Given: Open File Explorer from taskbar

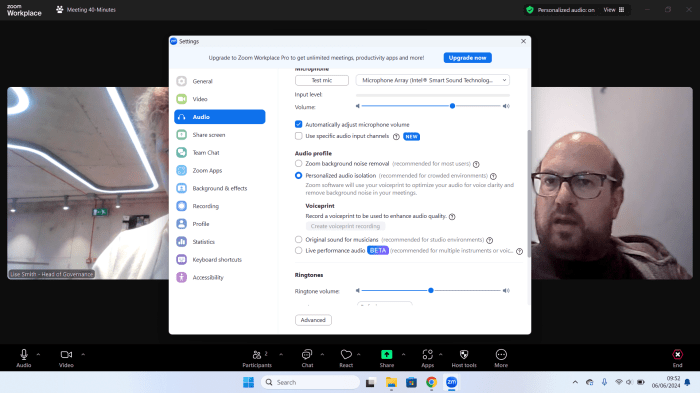Looking at the screenshot, I should 391,382.
